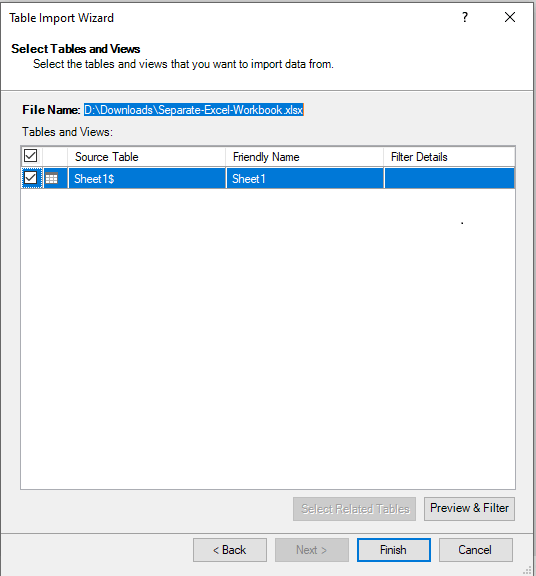Select the Sheet1$ source table cell
Screen dimensions: 536x576
tap(147, 179)
